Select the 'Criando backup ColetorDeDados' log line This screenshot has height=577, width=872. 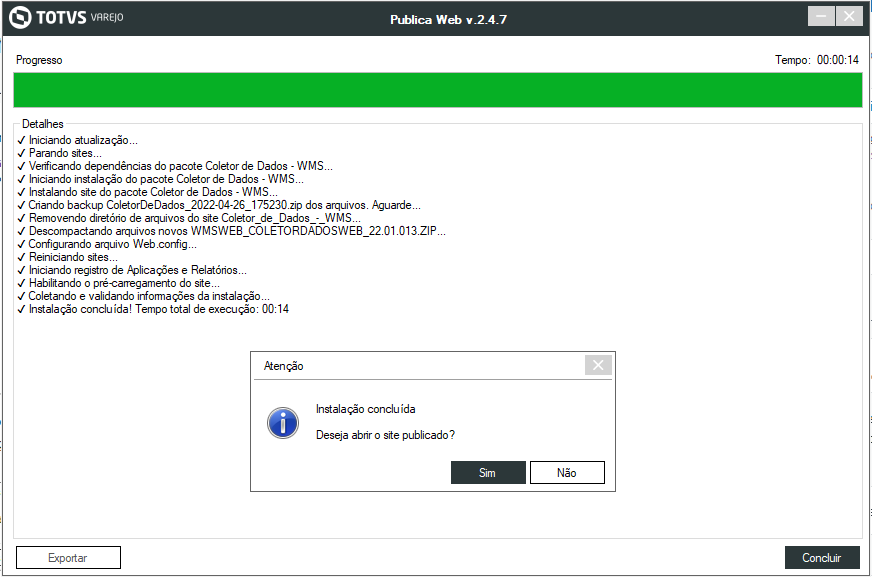click(219, 205)
